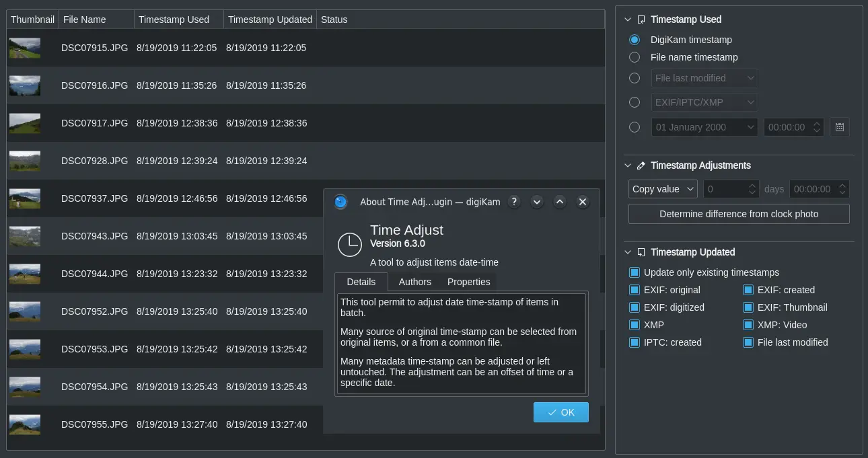
Task: Click OK in the About dialog
Action: [560, 412]
